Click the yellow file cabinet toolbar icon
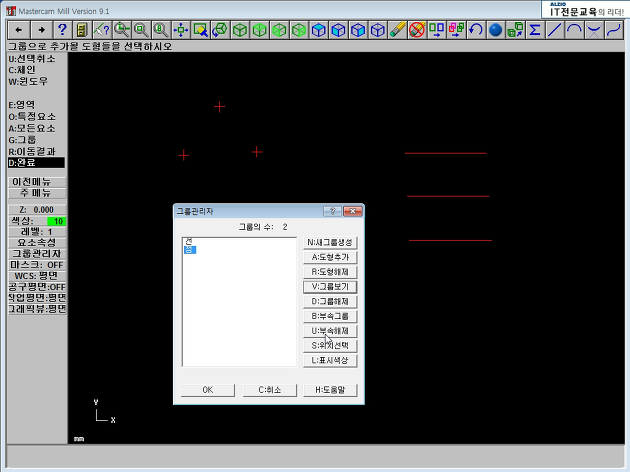The height and width of the screenshot is (472, 630). pos(82,30)
